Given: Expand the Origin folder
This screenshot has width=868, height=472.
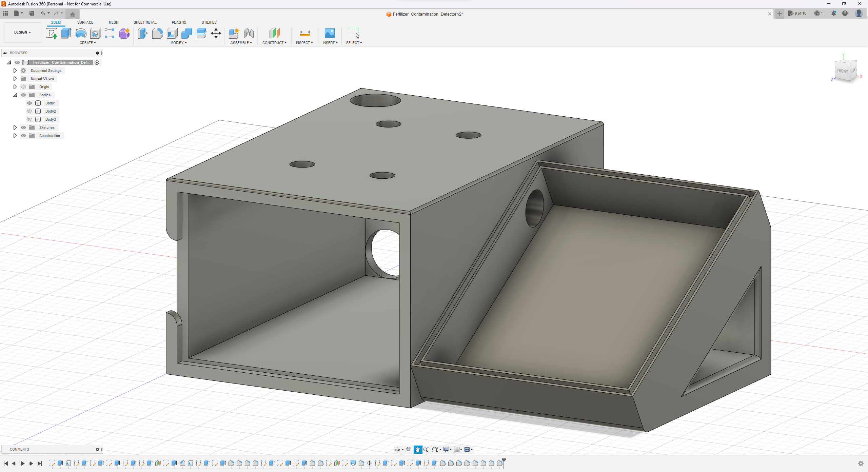Looking at the screenshot, I should point(14,86).
